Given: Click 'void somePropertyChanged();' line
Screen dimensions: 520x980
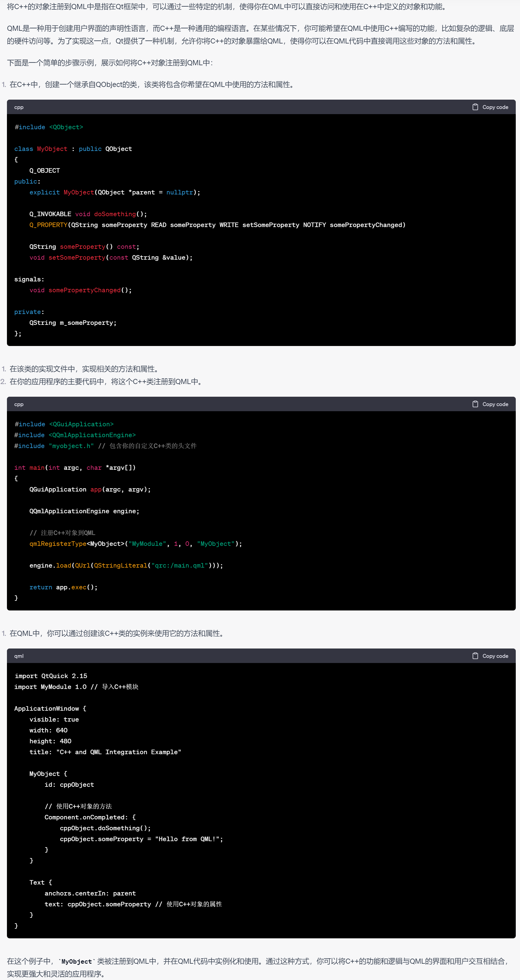Looking at the screenshot, I should click(81, 290).
